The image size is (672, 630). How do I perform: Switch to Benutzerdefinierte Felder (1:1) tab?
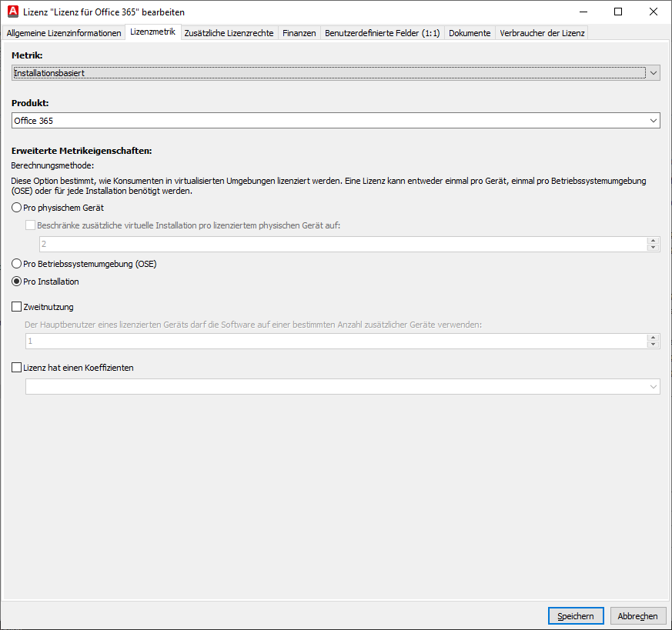382,33
